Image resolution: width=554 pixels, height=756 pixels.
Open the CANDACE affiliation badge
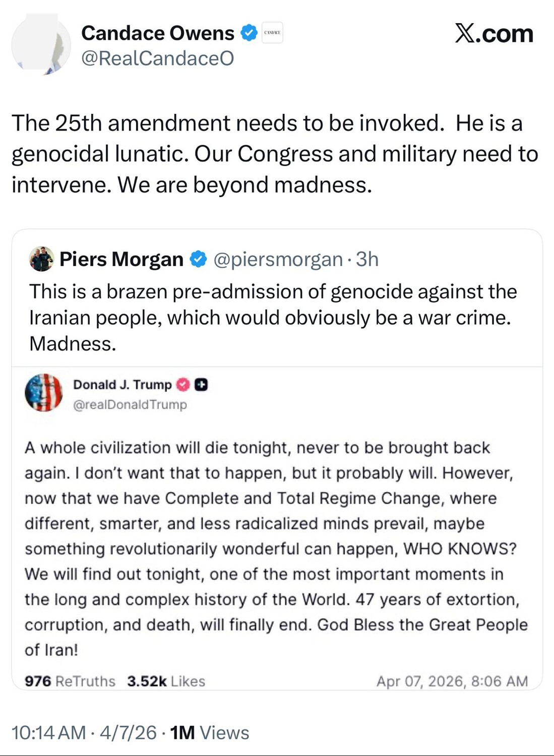click(272, 33)
